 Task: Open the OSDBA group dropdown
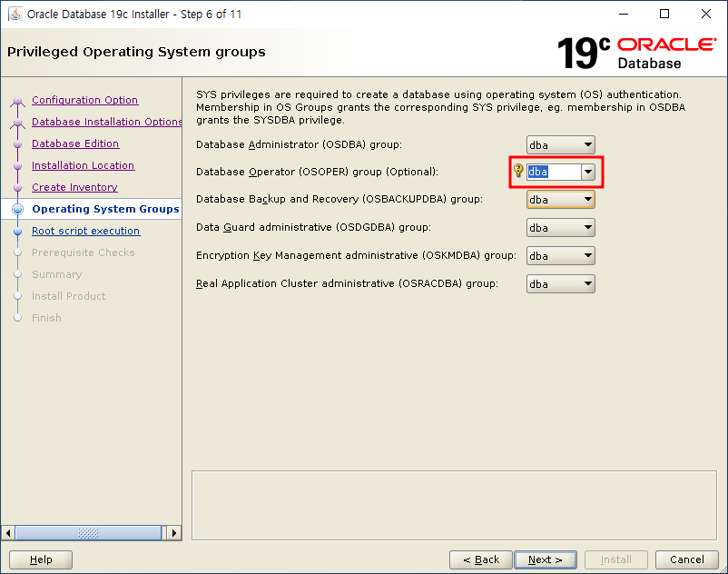click(x=560, y=145)
